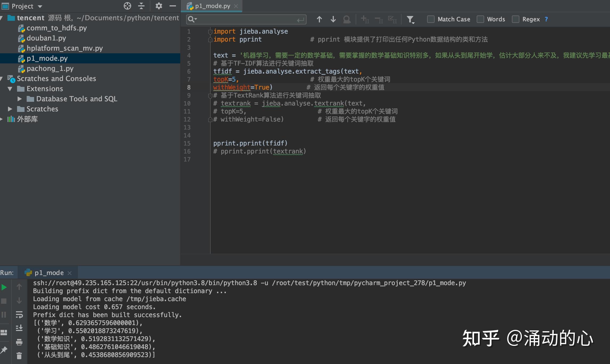Jump to next search match with down arrow
The width and height of the screenshot is (610, 364).
coord(333,19)
